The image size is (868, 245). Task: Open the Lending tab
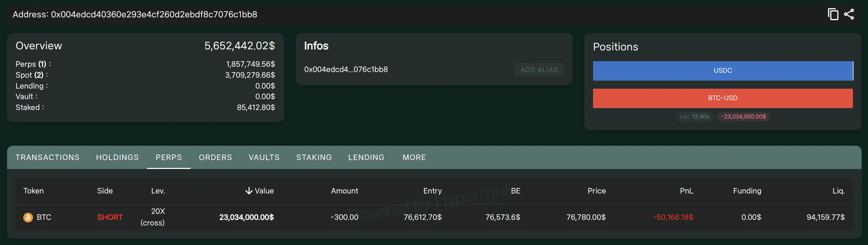pyautogui.click(x=366, y=157)
